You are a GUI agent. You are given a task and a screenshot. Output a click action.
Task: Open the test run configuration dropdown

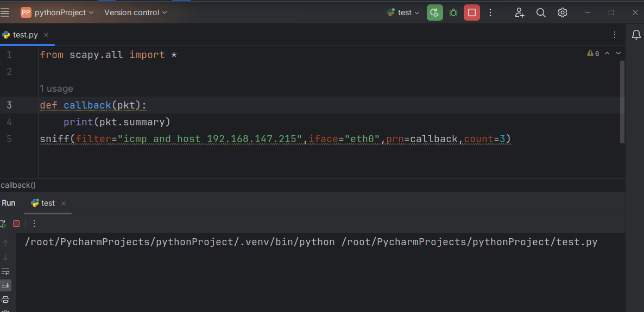click(x=403, y=12)
